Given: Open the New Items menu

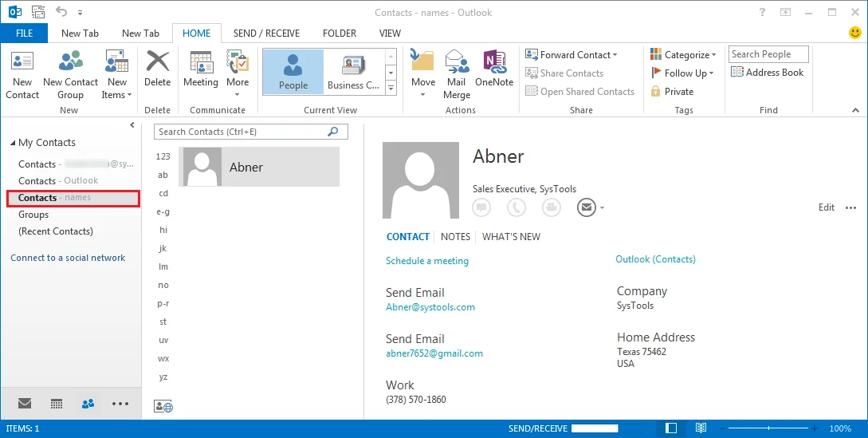Looking at the screenshot, I should [117, 75].
